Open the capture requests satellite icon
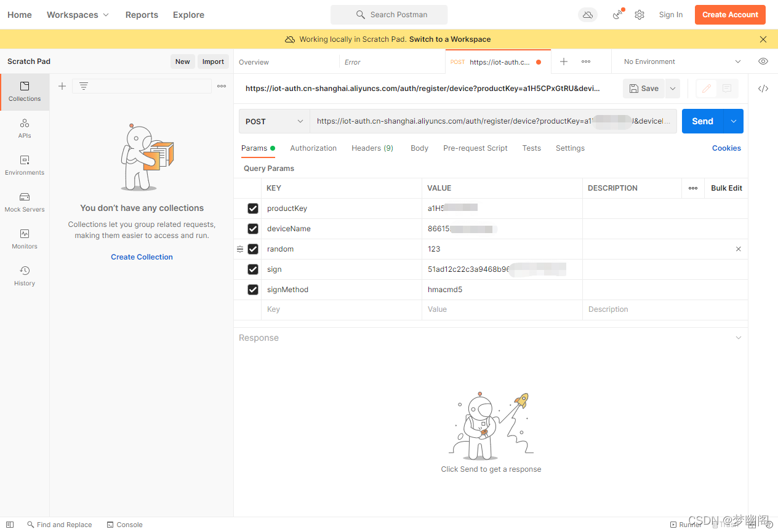The image size is (778, 532). pos(618,15)
